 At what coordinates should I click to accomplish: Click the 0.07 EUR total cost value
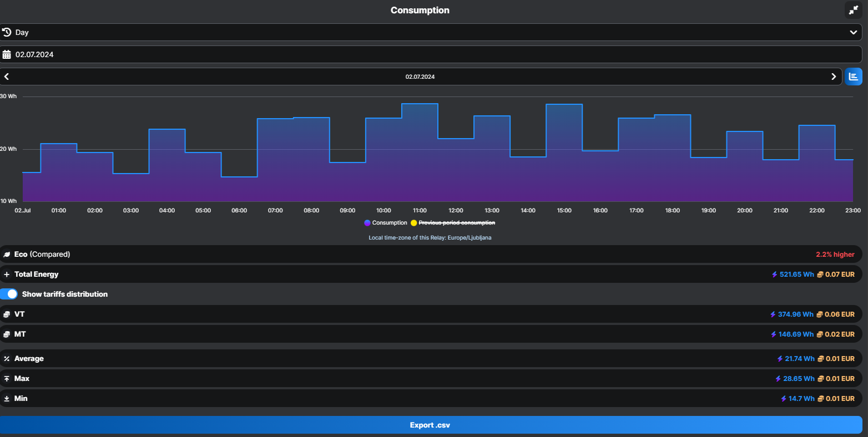[x=840, y=275]
